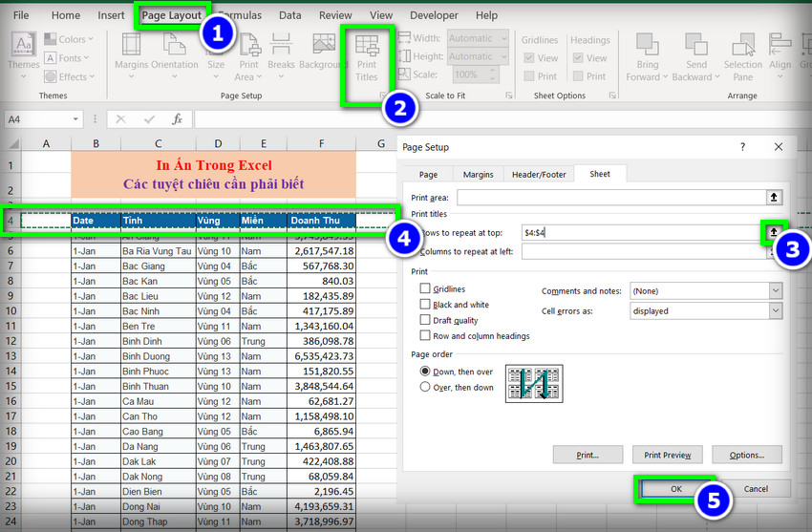
Task: Open the Margins icon in ribbon
Action: tap(131, 53)
